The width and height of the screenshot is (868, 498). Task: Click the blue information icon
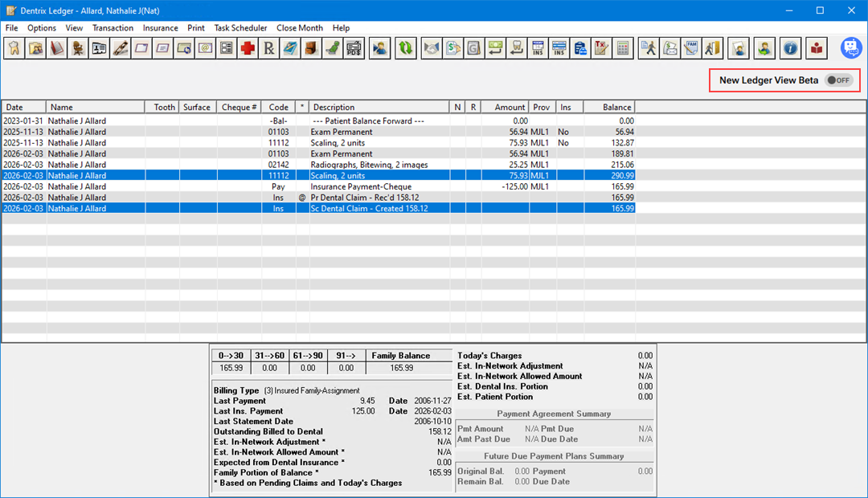[791, 48]
